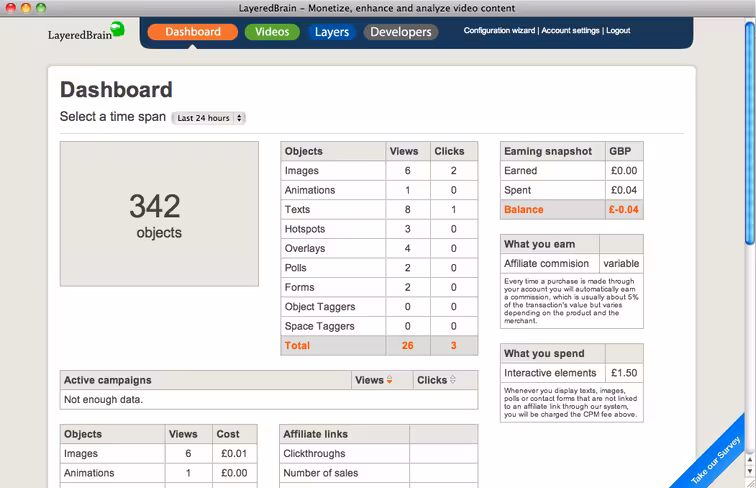Click the window resize grip corner icon
Image resolution: width=756 pixels, height=488 pixels.
pos(750,483)
